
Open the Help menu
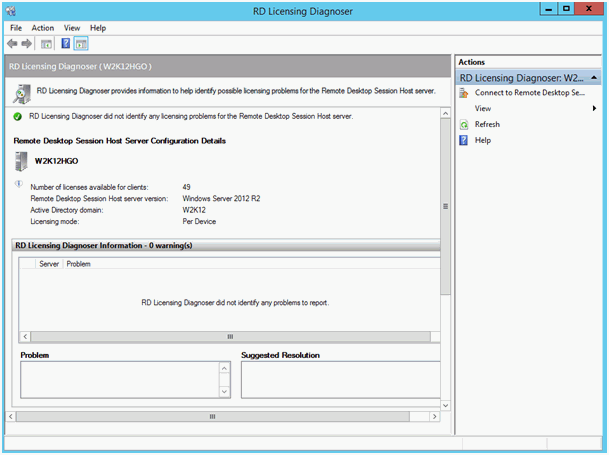pyautogui.click(x=98, y=28)
